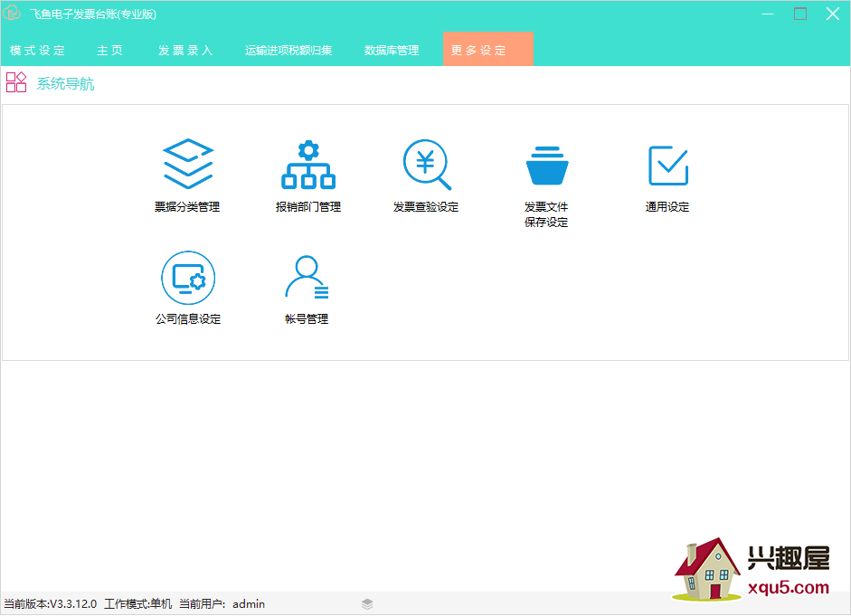Open 公司信息设定 monitor gear icon
Screen dimensions: 851x616
[188, 278]
